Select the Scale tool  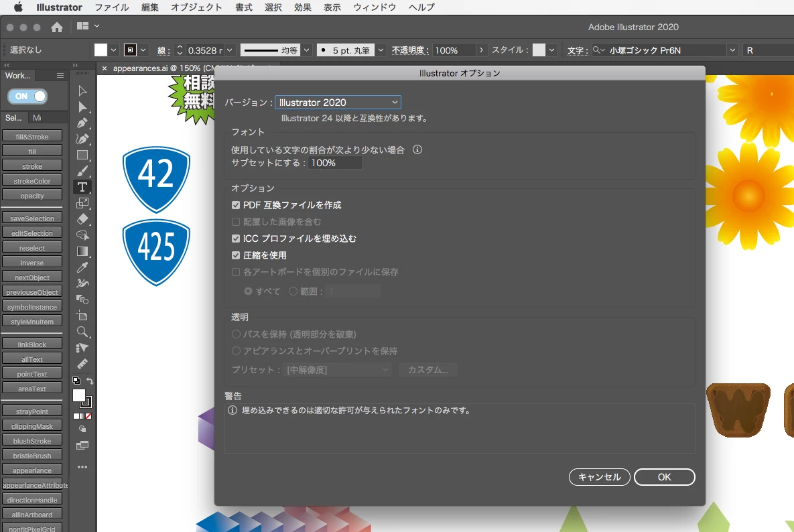click(x=82, y=203)
